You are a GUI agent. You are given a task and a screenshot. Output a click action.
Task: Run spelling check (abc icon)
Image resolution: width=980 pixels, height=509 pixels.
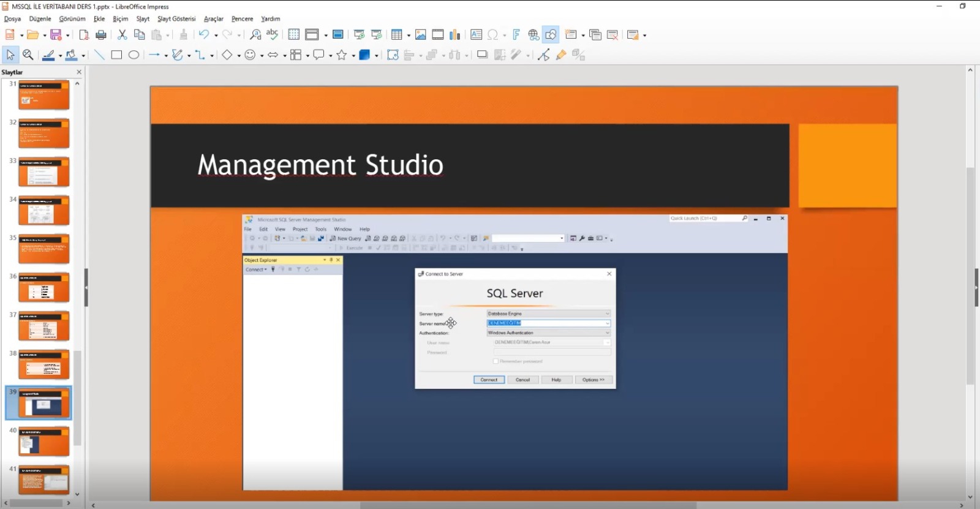tap(273, 35)
